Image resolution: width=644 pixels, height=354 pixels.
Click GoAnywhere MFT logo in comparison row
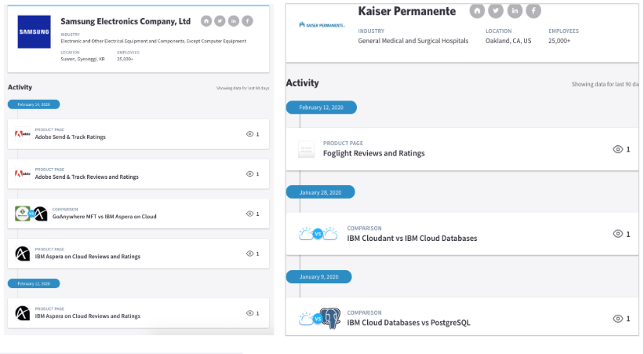click(x=22, y=213)
